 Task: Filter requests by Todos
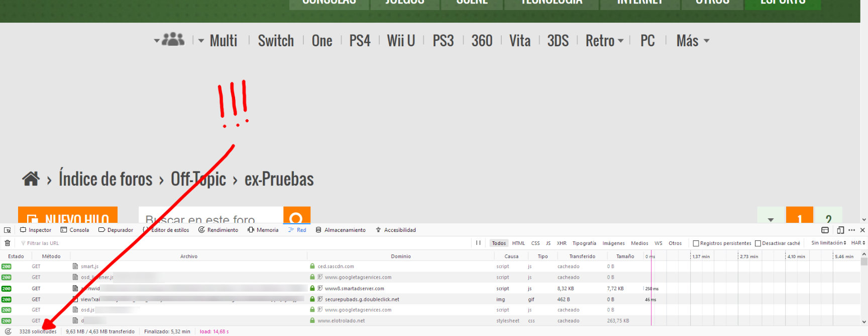(499, 243)
